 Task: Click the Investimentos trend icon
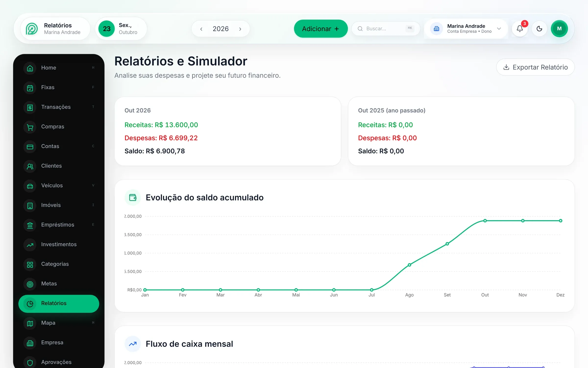click(30, 245)
